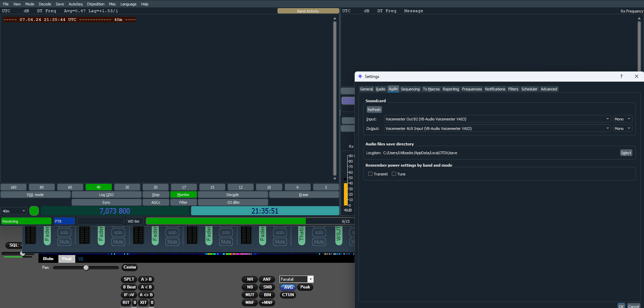
Task: Toggle the NR noise reduction button
Action: point(250,279)
